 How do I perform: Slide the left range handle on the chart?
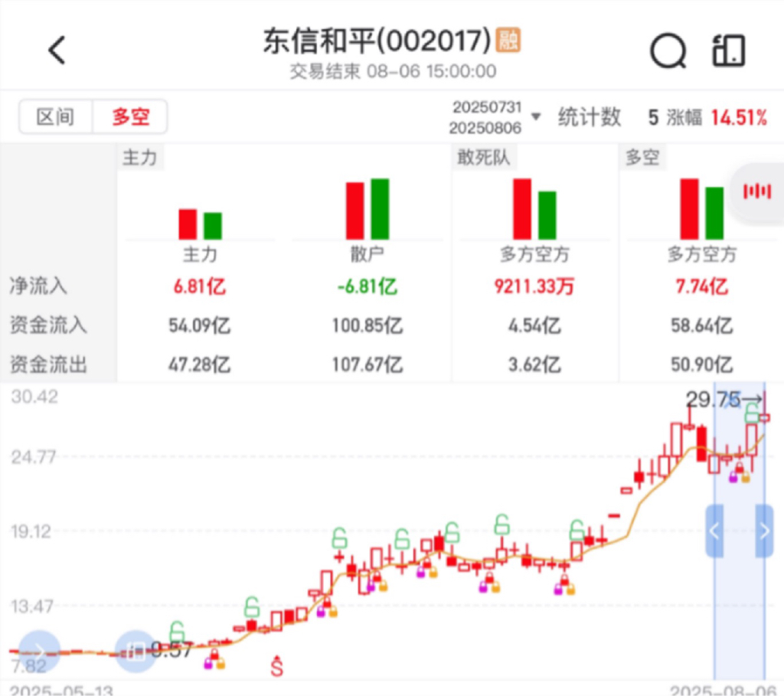(x=714, y=531)
